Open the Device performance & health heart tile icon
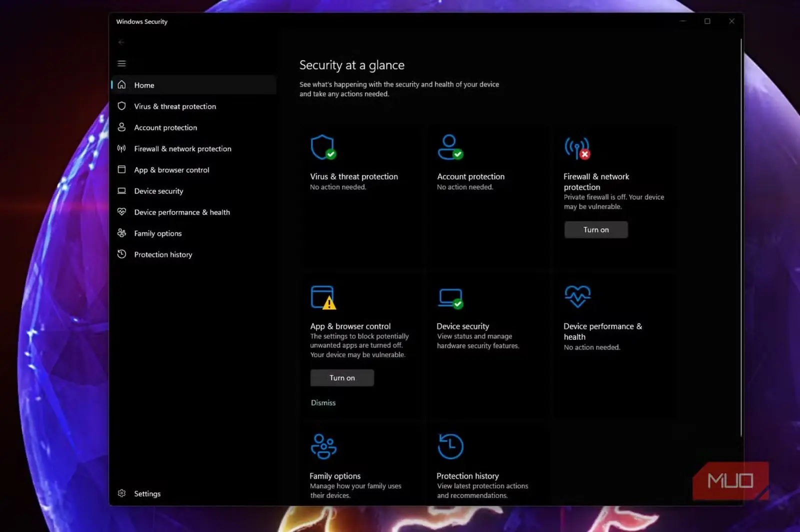This screenshot has height=532, width=800. (x=577, y=296)
